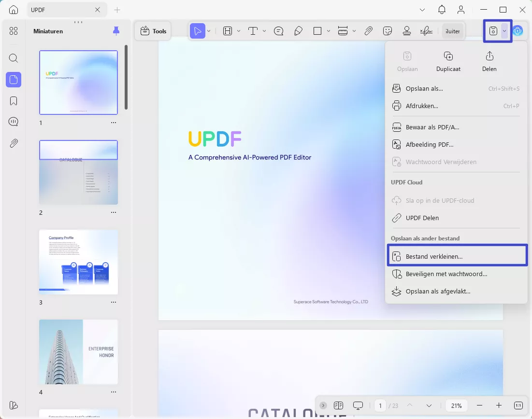Select the attach file paperclip tool
The height and width of the screenshot is (419, 532).
coord(369,31)
